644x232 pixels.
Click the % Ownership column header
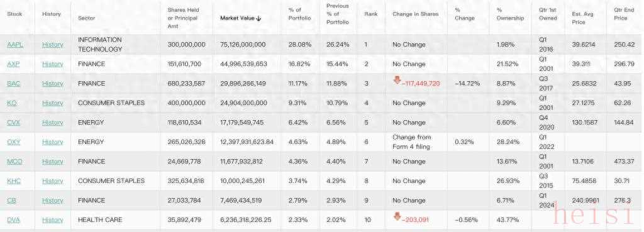(510, 14)
